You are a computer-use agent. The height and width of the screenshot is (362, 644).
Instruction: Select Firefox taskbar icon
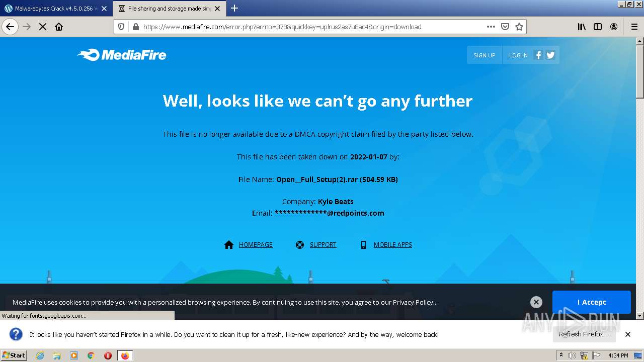pos(125,355)
